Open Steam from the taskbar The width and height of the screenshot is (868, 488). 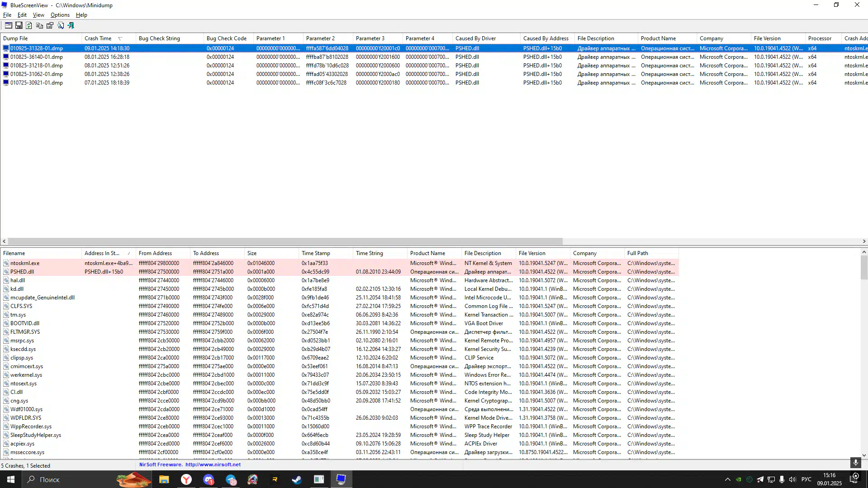pos(297,479)
